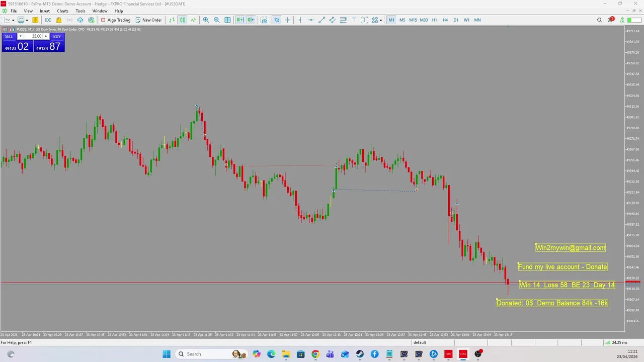
Task: Open the Windows Start button
Action: point(167,354)
